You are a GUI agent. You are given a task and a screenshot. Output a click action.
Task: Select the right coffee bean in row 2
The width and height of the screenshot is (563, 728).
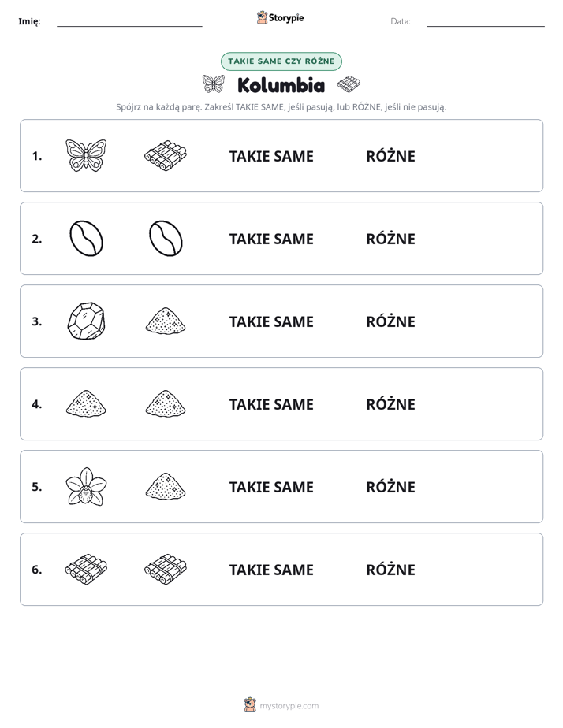[x=166, y=238]
